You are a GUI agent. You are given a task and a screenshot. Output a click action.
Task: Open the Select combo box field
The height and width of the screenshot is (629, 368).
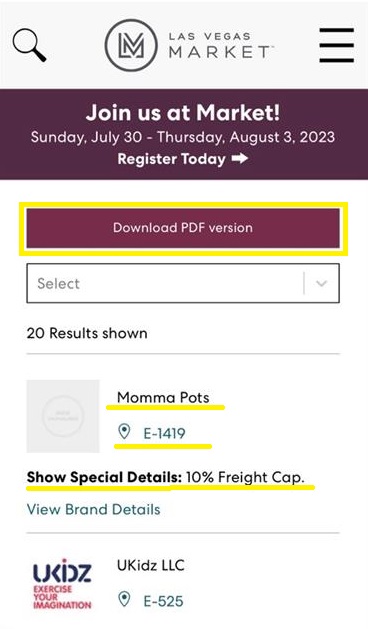coord(183,283)
